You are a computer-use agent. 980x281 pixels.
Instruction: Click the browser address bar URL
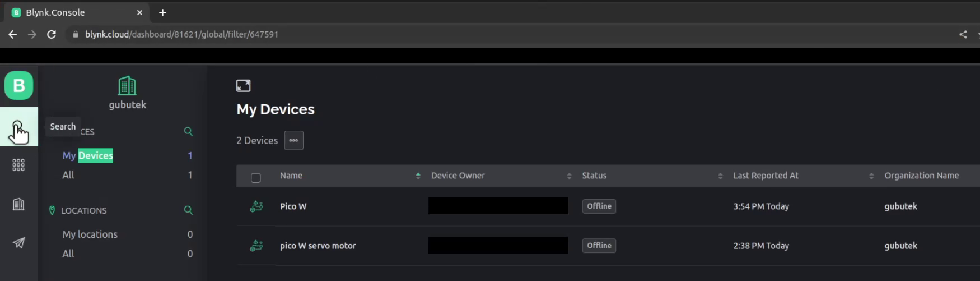[181, 34]
